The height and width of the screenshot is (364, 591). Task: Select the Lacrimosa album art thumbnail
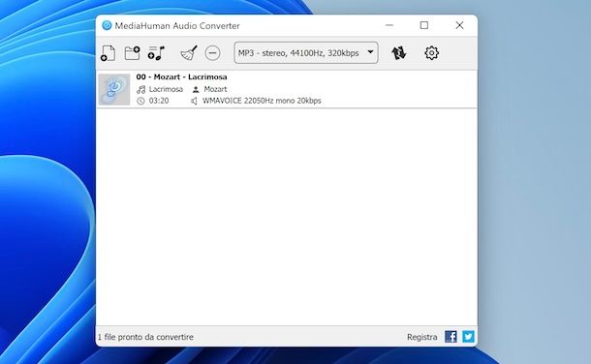pos(114,89)
